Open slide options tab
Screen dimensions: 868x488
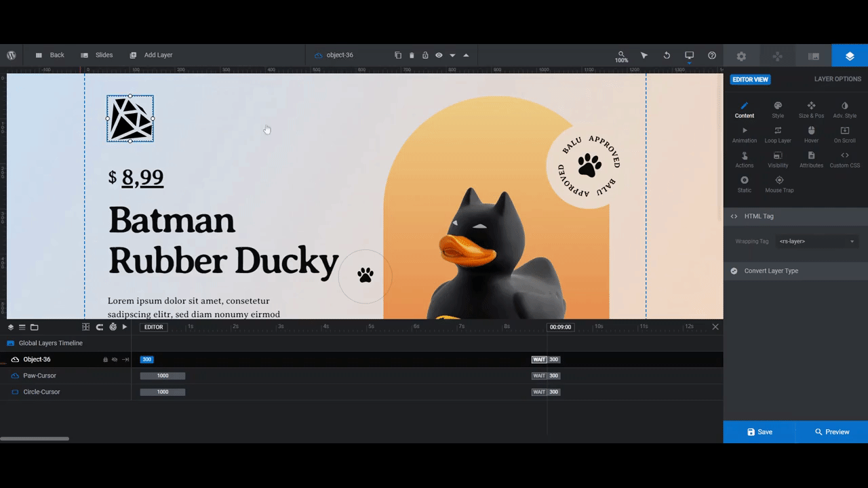coord(814,56)
